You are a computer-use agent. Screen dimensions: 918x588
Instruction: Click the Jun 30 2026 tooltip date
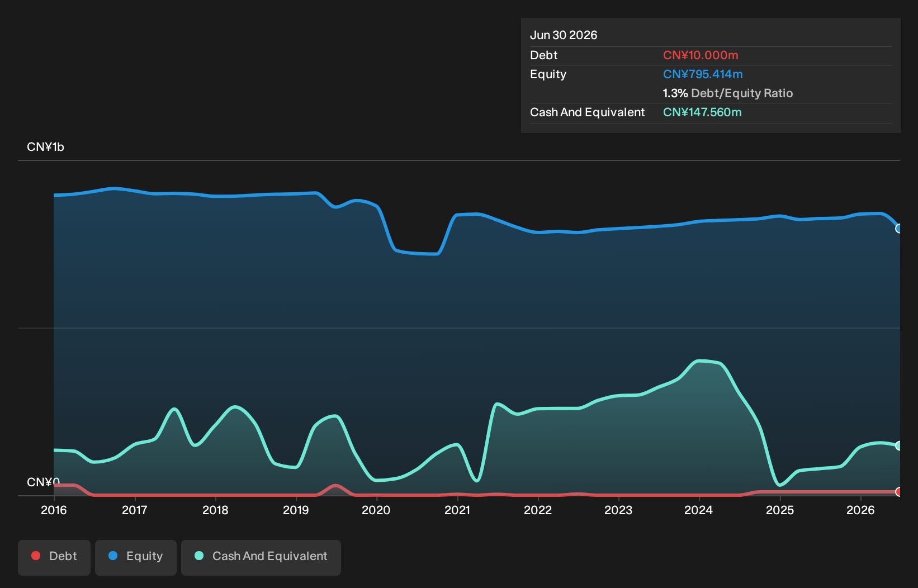pyautogui.click(x=564, y=35)
